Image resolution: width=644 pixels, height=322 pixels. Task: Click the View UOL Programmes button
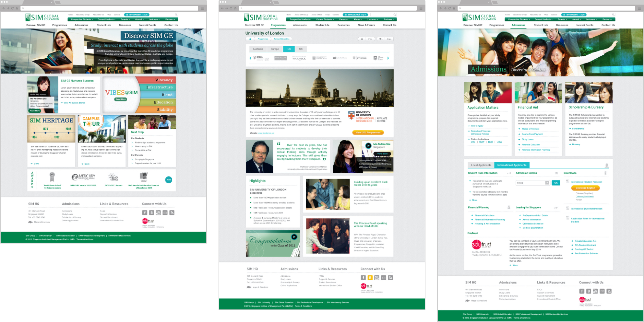[368, 132]
